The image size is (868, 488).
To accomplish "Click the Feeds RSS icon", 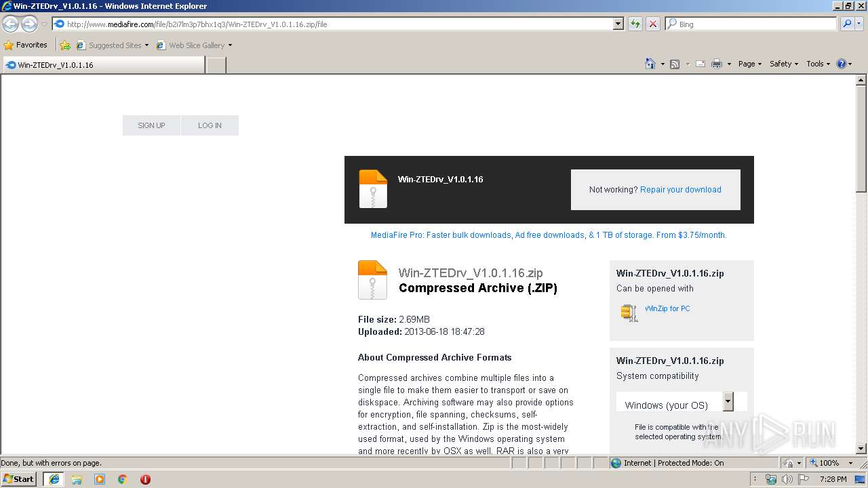I will 675,64.
